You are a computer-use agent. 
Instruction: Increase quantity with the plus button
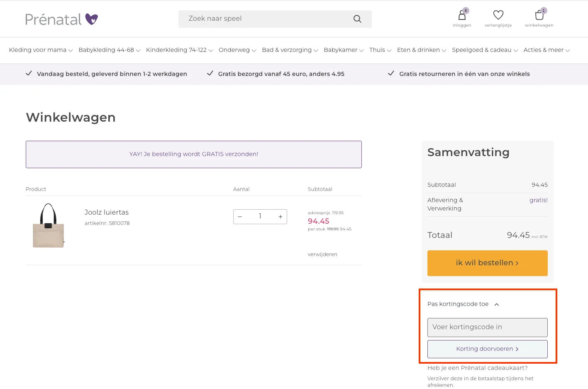pyautogui.click(x=281, y=217)
